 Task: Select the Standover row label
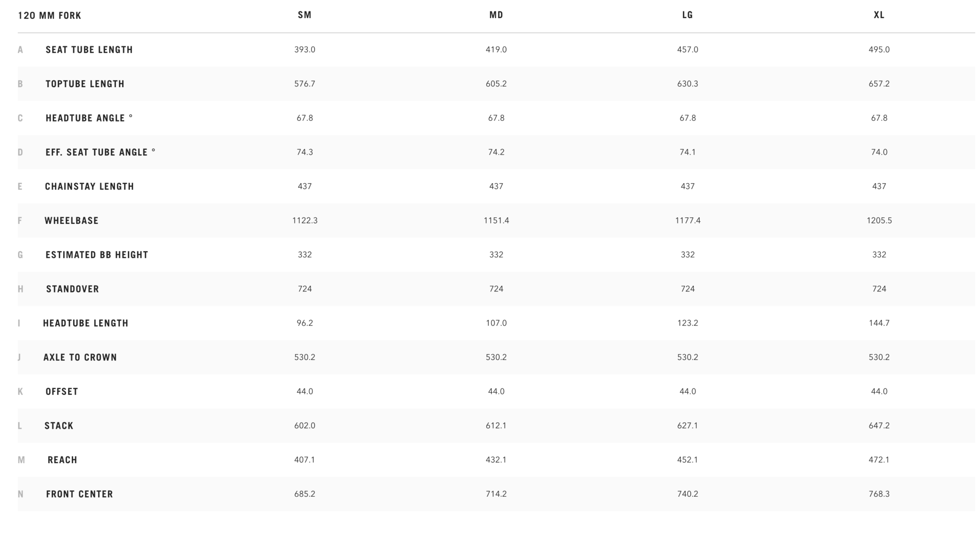pos(72,289)
